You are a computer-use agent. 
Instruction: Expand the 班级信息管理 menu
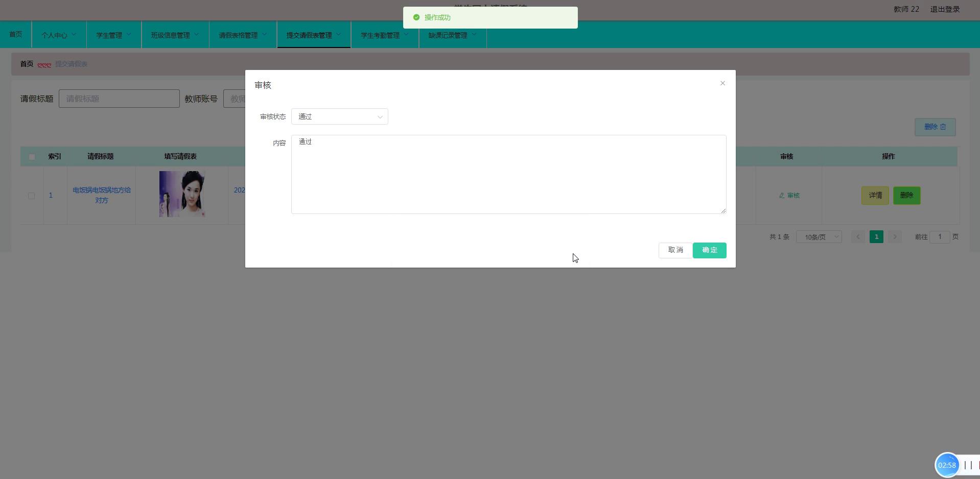(175, 35)
